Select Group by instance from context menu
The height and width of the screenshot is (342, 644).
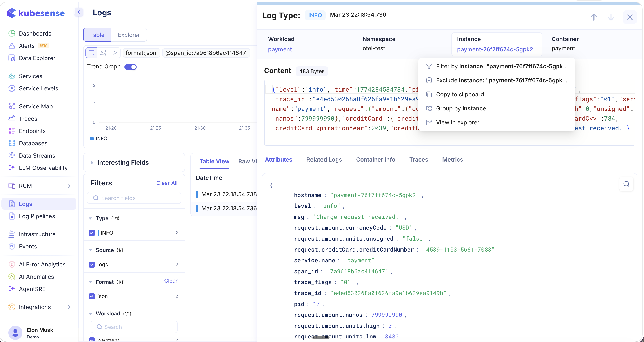pos(461,108)
